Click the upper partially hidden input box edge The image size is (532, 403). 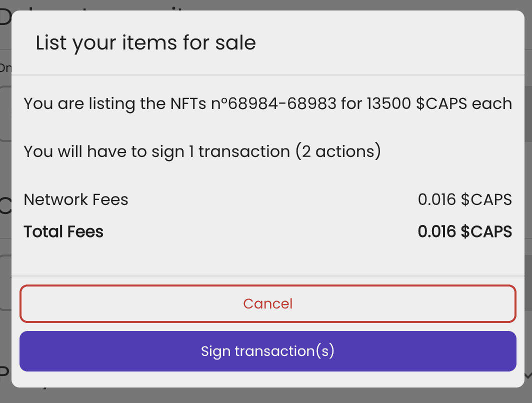(5, 113)
